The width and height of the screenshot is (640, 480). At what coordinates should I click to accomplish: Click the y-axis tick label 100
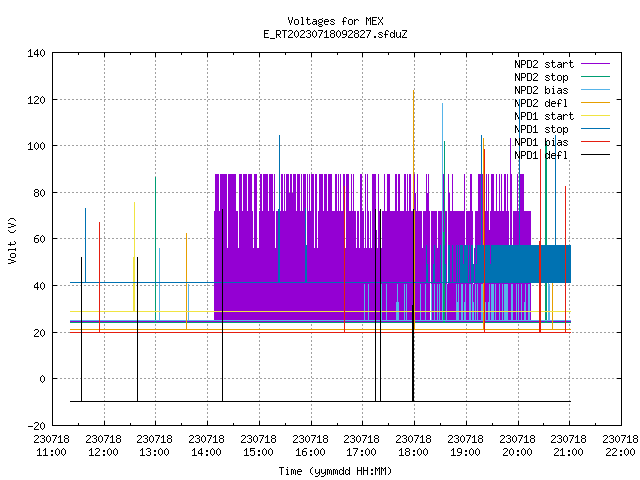tap(36, 146)
